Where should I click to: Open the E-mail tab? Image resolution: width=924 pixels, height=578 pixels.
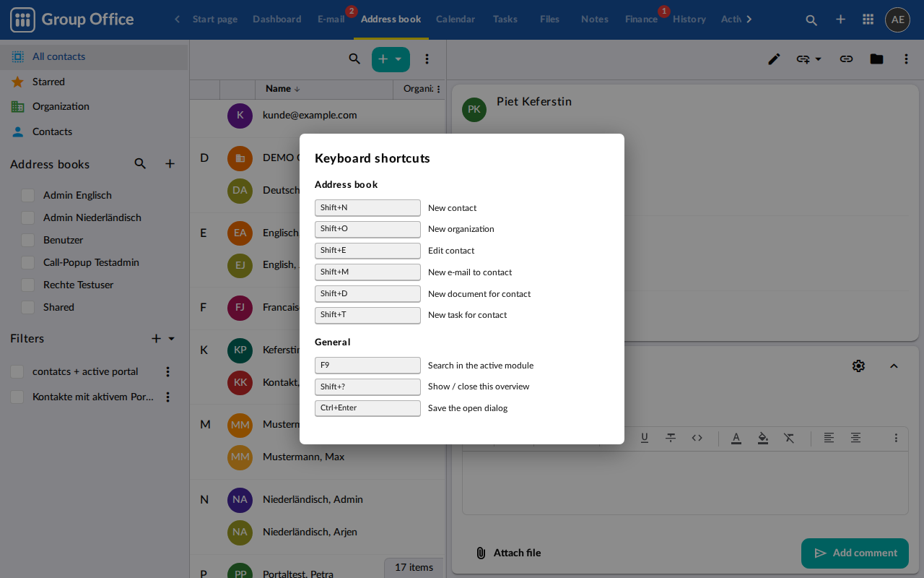point(331,20)
